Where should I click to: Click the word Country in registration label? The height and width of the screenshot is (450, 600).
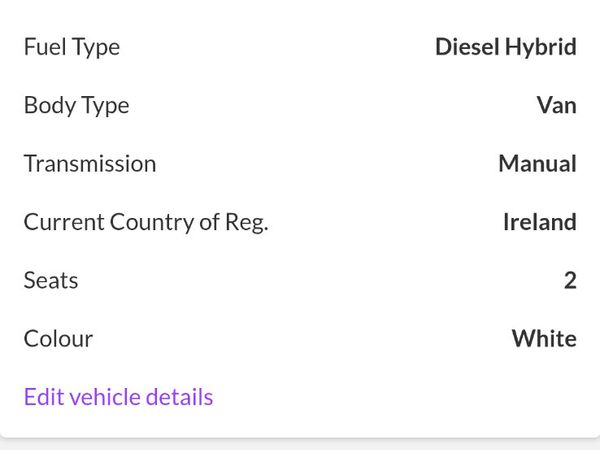152,223
